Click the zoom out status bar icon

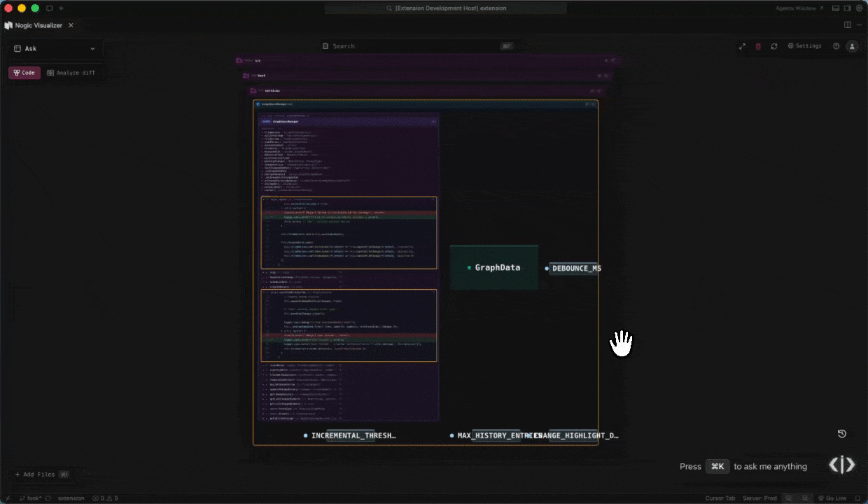tap(789, 498)
